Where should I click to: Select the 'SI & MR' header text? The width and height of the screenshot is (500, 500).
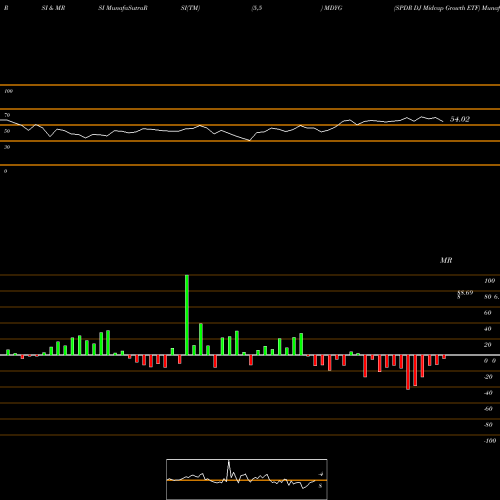coord(53,8)
